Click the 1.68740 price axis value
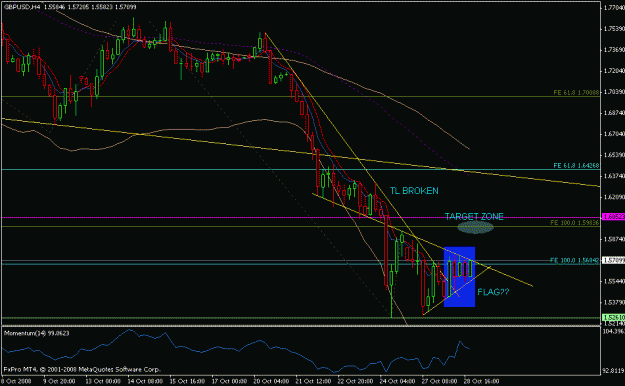 [x=614, y=113]
